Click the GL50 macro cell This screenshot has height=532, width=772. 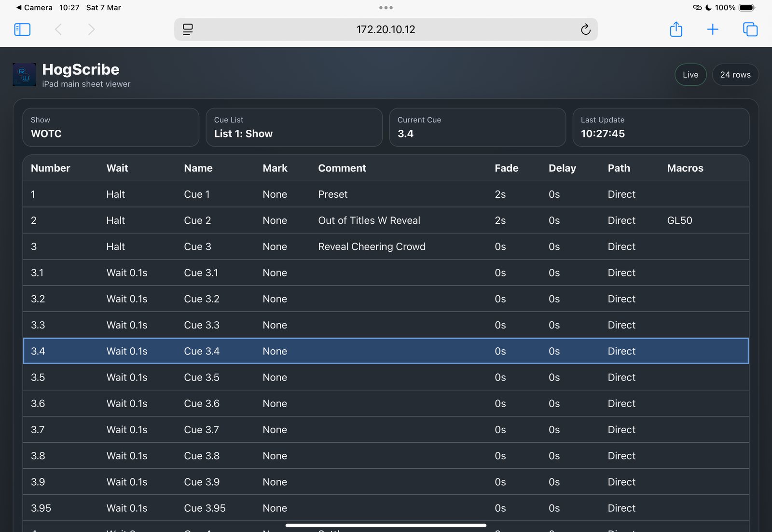(680, 220)
